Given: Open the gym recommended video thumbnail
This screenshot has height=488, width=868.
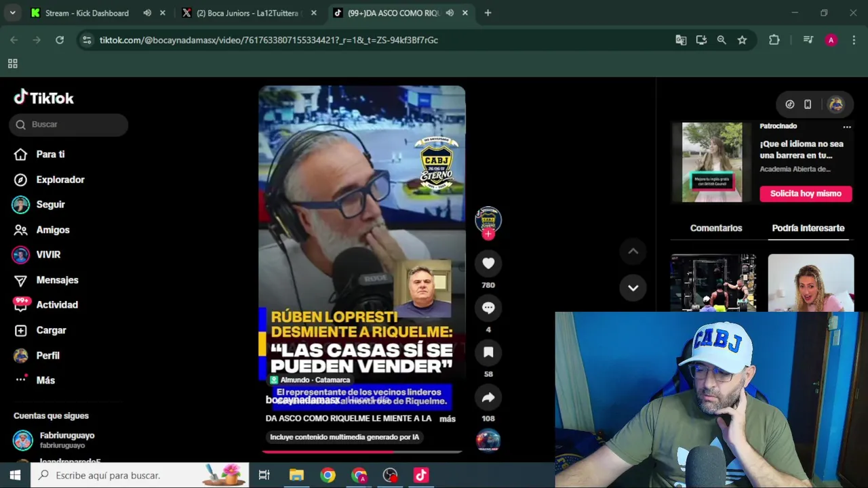Looking at the screenshot, I should [x=713, y=283].
